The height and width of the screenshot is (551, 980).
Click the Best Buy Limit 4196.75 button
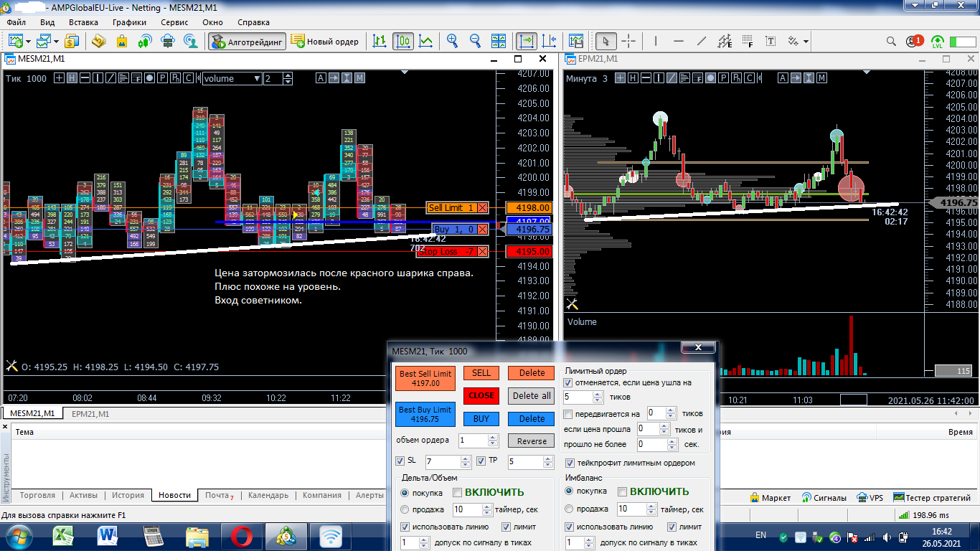click(x=425, y=415)
